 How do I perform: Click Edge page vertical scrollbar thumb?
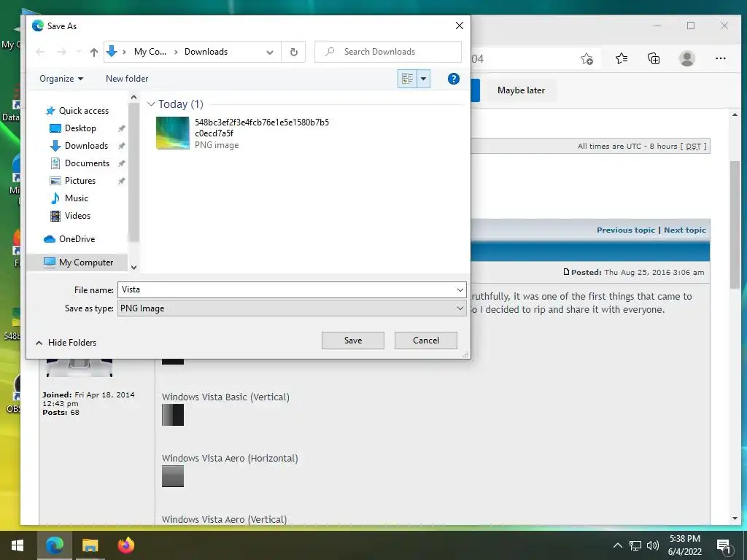click(735, 225)
